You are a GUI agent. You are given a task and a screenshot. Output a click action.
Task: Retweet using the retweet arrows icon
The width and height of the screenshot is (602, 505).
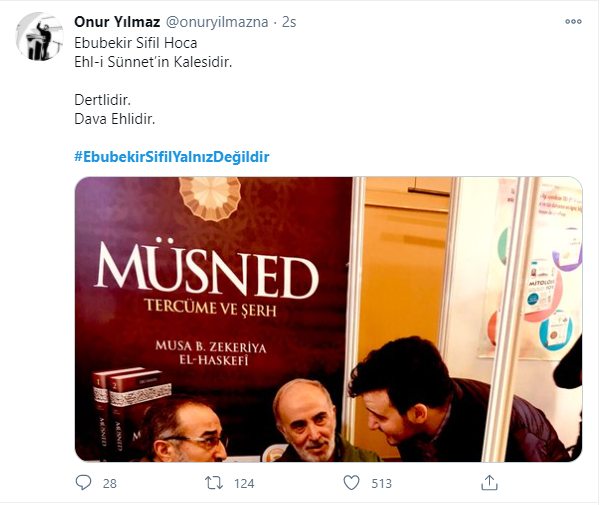pos(213,483)
